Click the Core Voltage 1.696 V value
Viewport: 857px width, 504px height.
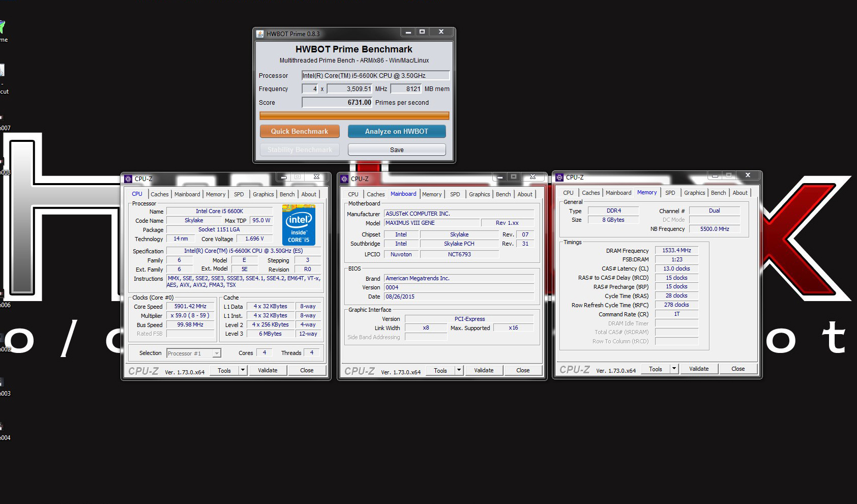254,239
